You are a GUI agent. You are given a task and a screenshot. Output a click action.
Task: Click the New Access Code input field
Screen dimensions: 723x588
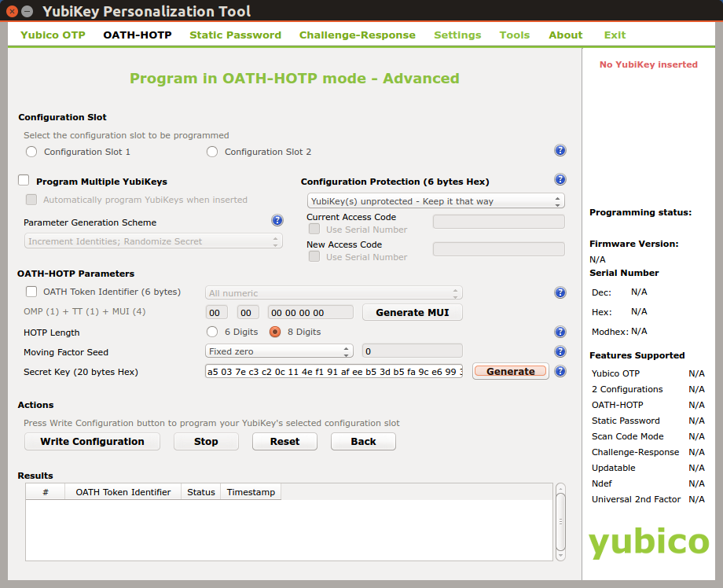499,249
